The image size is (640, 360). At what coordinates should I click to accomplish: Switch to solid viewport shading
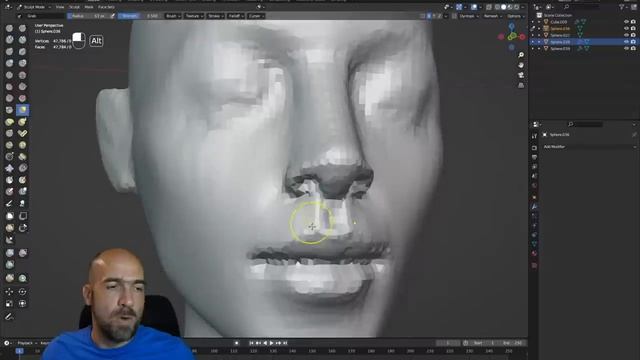click(504, 7)
